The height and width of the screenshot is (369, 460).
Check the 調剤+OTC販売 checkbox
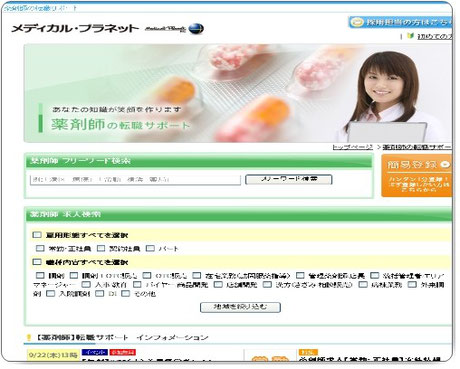(x=74, y=275)
